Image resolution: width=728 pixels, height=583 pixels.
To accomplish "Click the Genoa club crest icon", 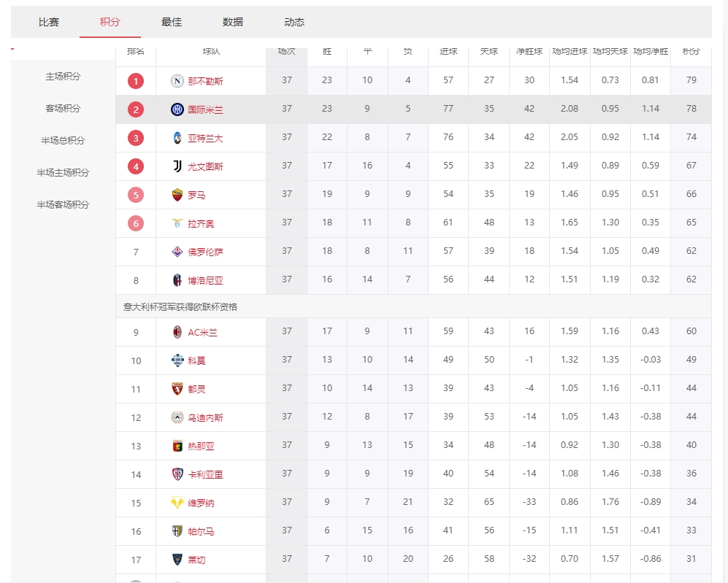I will (x=177, y=446).
